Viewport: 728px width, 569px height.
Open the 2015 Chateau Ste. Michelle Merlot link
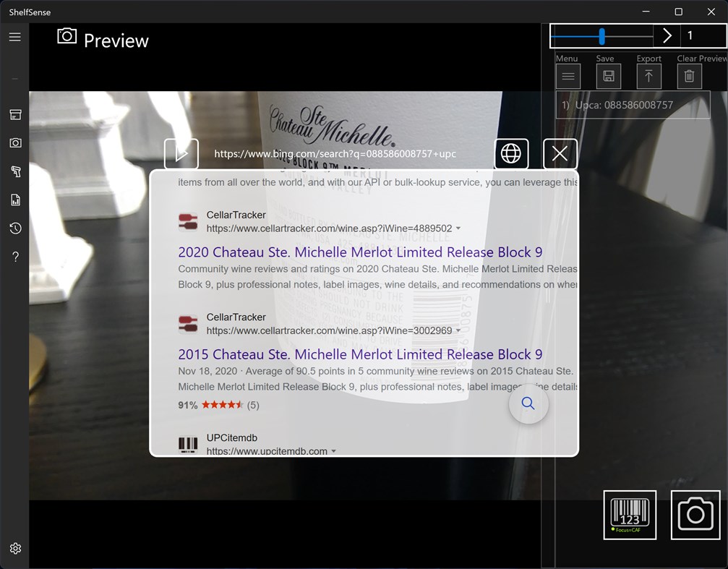[360, 354]
